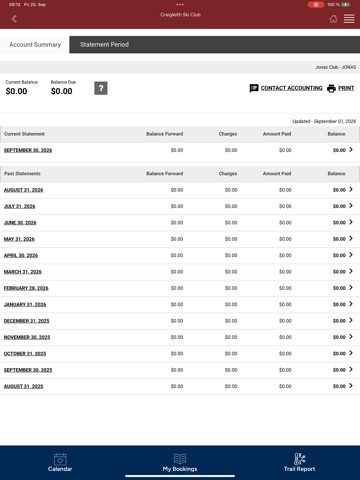Screen dimensions: 360x480
Task: Expand chevron on September 30, 2026 row
Action: tap(351, 150)
